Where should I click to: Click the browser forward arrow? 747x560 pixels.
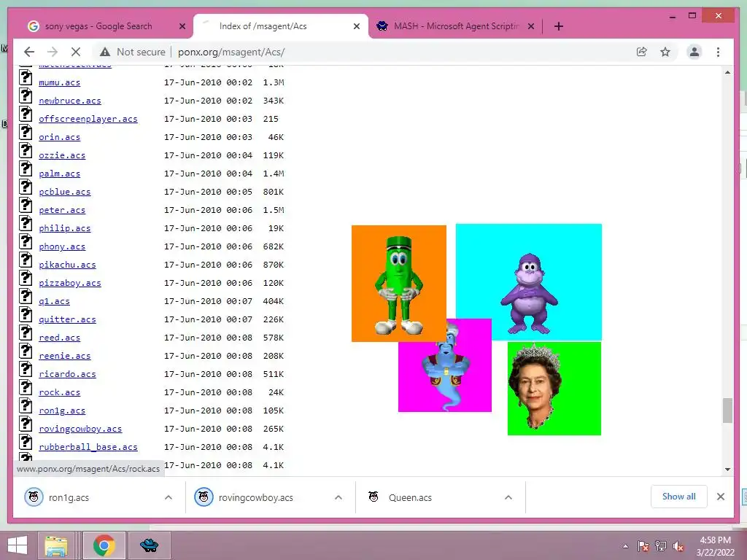coord(53,52)
